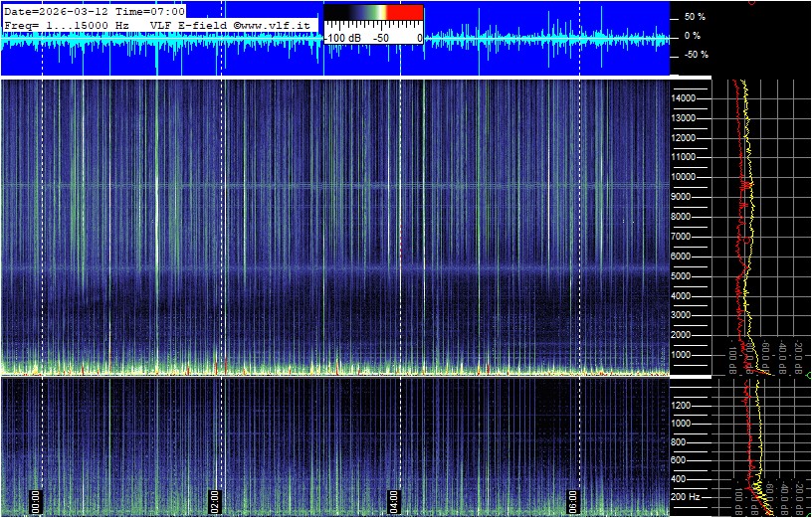Click the -50 label on dB color legend
Screen dimensions: 812x518
point(380,38)
